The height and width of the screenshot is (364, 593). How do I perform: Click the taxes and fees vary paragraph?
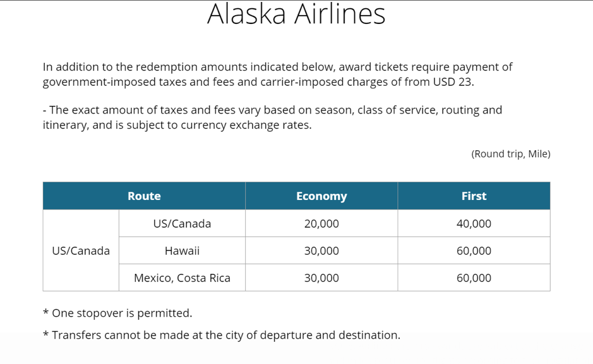click(272, 110)
